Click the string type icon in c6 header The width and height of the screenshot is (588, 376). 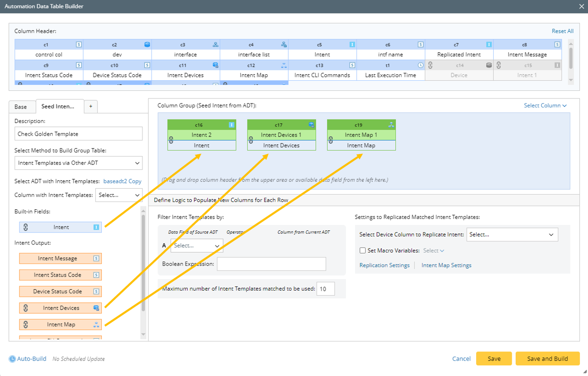coord(421,44)
